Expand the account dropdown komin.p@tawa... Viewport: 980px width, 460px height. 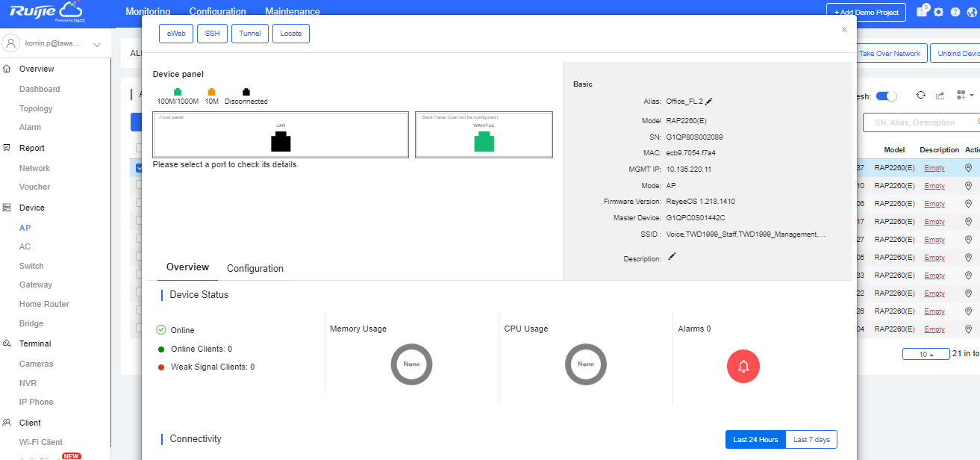[x=96, y=45]
